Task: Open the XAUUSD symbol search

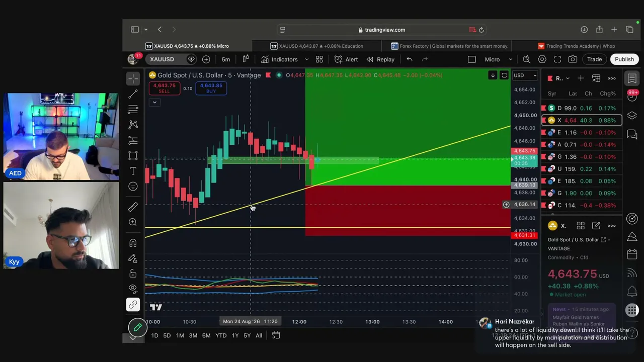Action: click(x=162, y=59)
